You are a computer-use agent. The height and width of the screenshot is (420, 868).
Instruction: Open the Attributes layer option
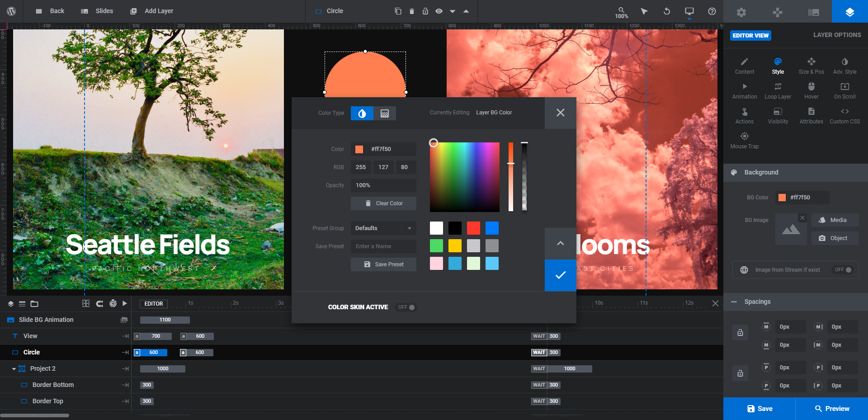click(811, 116)
